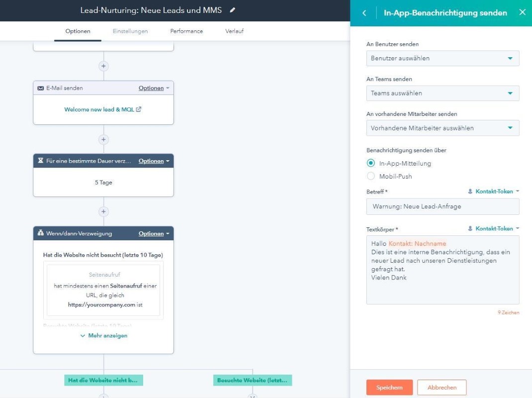Click the 5 Tage delay value

click(103, 183)
